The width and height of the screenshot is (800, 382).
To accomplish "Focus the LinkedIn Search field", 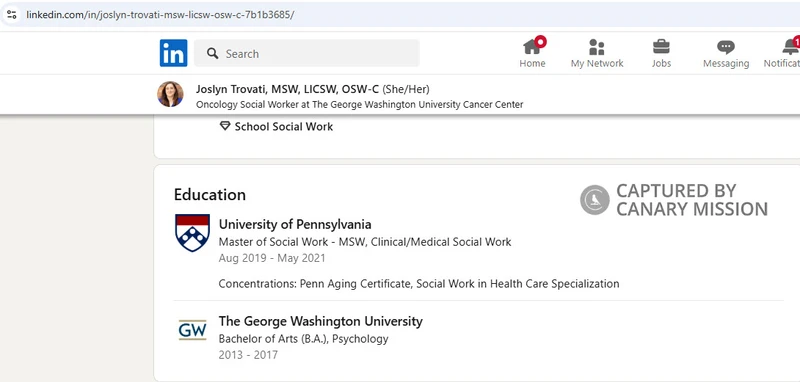I will click(x=307, y=53).
